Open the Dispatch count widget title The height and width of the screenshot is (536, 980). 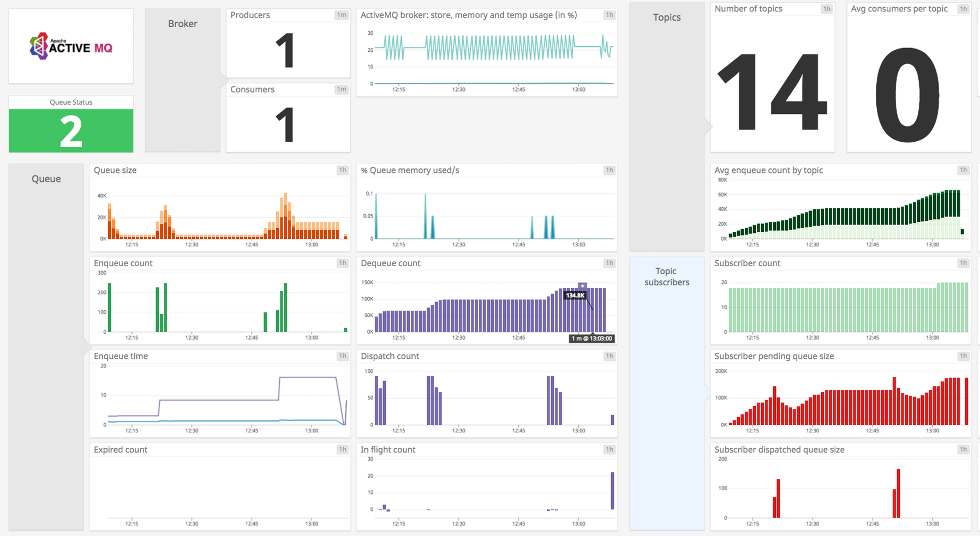tap(390, 356)
